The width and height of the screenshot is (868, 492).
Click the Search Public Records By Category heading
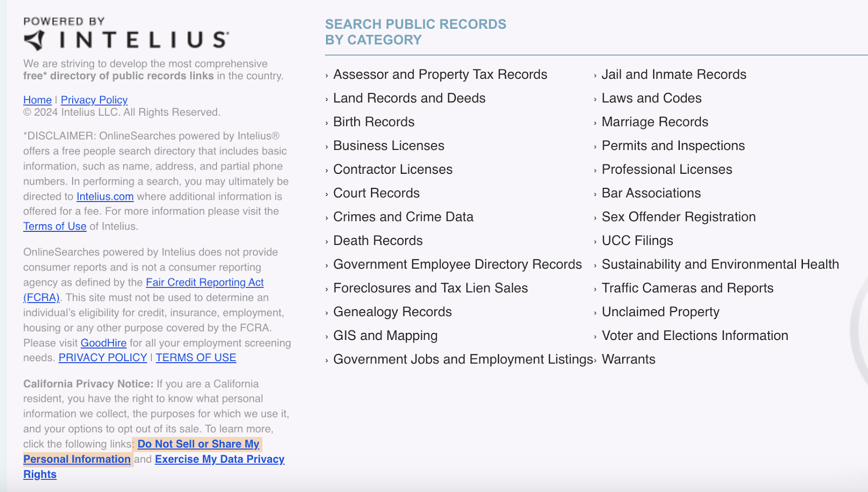click(416, 32)
